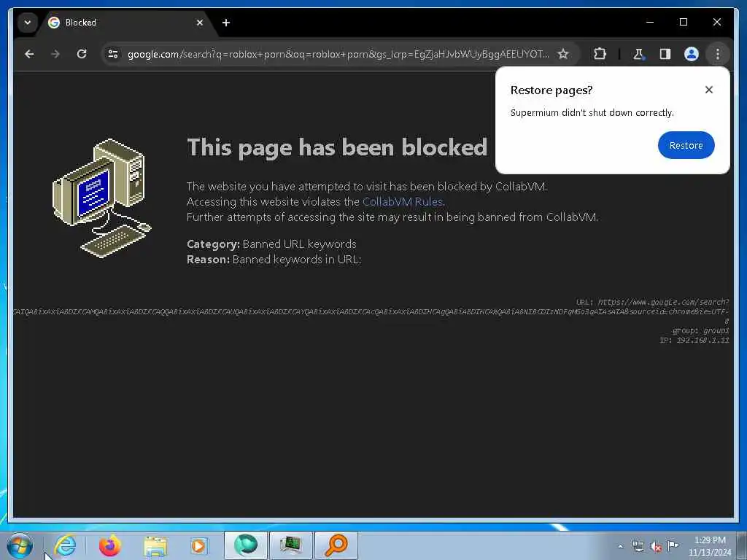Image resolution: width=747 pixels, height=560 pixels.
Task: Open Action Center flag icon
Action: (x=673, y=545)
